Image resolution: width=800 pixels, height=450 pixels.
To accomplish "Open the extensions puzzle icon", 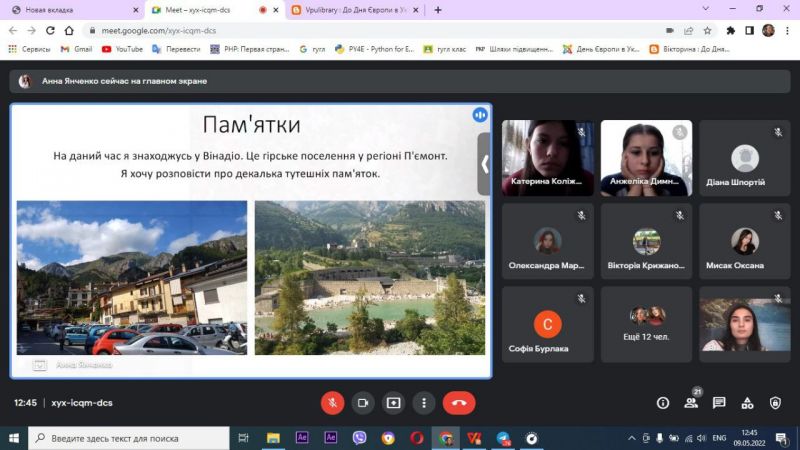I will tap(731, 31).
